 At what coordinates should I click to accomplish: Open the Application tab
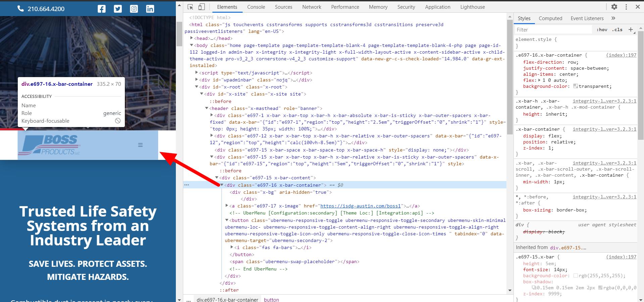pos(438,7)
